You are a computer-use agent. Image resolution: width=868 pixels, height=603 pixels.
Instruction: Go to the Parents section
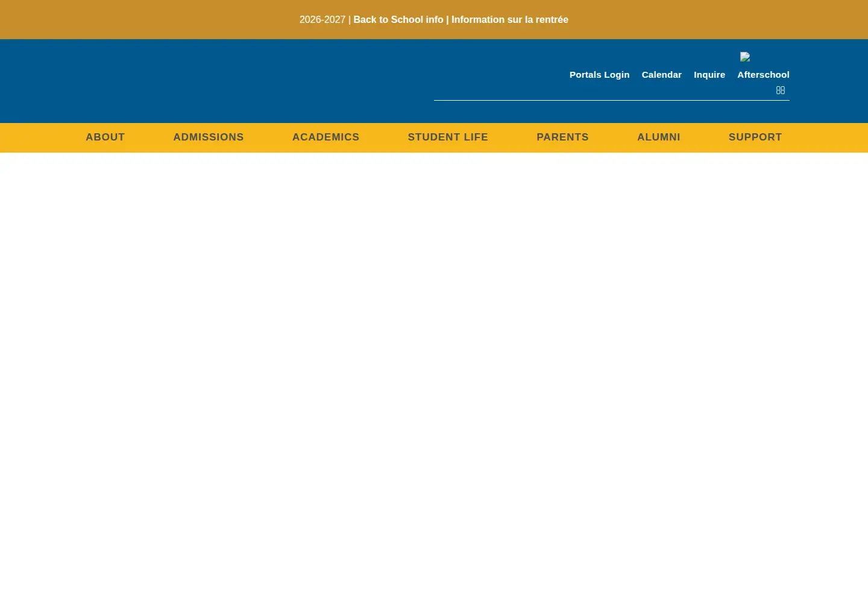click(562, 137)
